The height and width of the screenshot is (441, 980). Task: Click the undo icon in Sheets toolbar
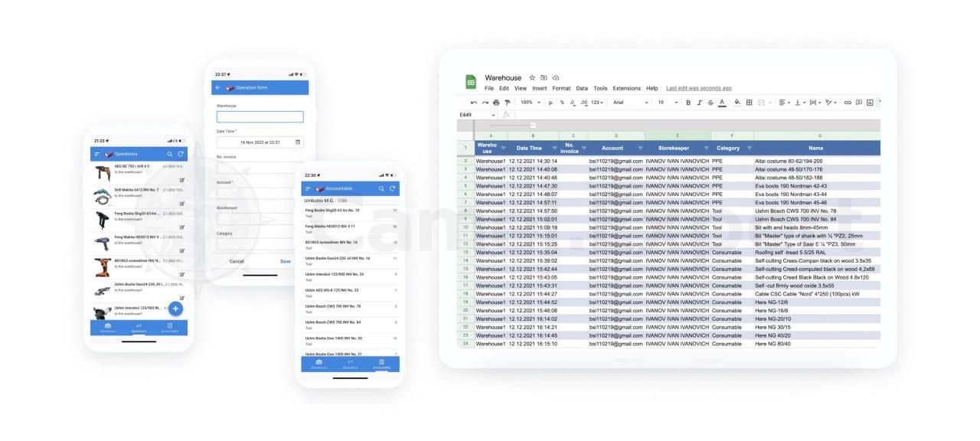click(474, 103)
